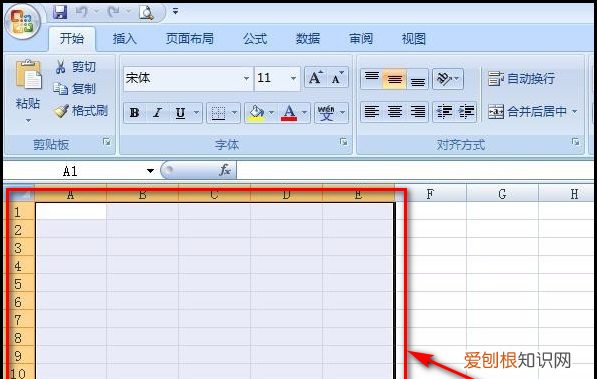
Task: Toggle italic formatting
Action: coord(157,113)
